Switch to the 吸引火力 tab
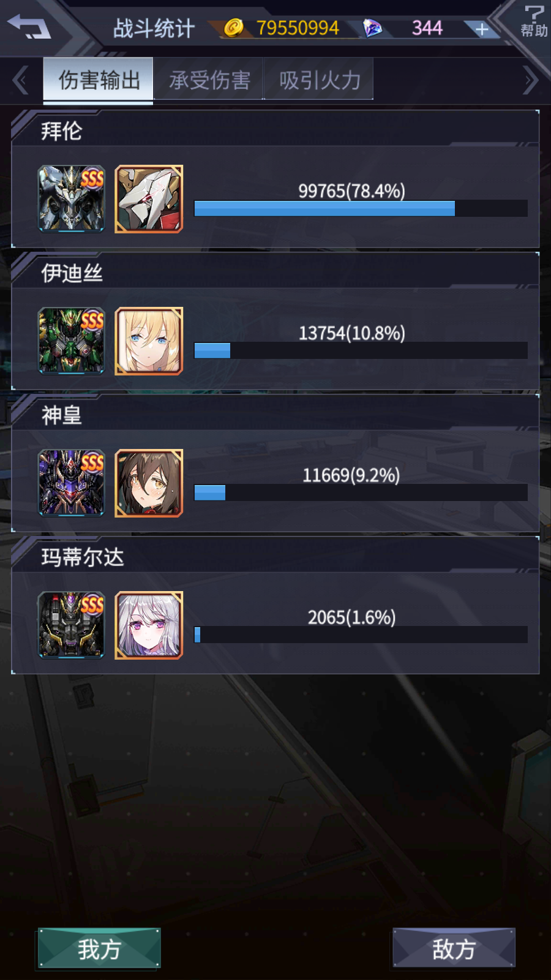The width and height of the screenshot is (551, 980). 319,80
